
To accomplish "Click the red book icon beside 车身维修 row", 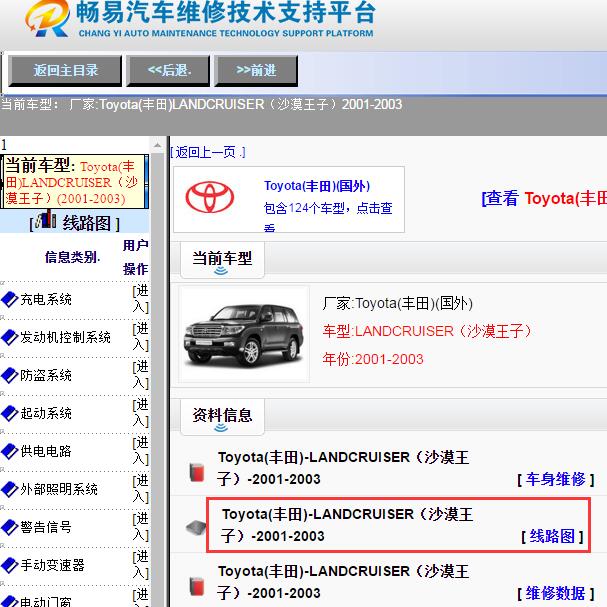I will coord(197,472).
